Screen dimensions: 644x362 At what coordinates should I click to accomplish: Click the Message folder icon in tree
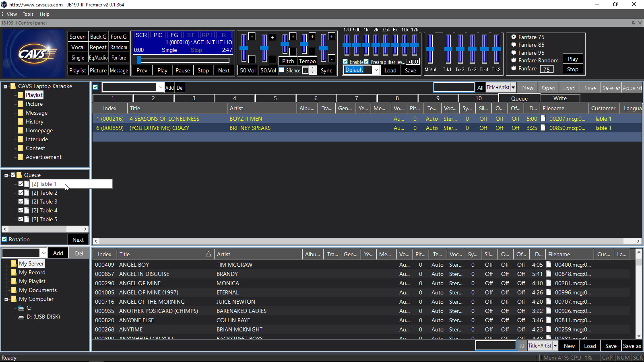click(x=21, y=113)
